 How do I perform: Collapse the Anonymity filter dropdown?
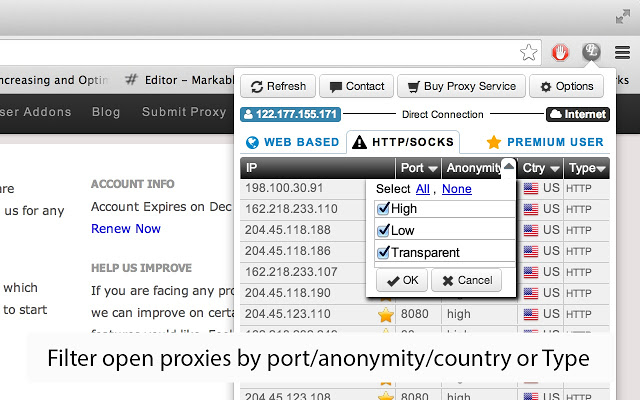point(509,166)
